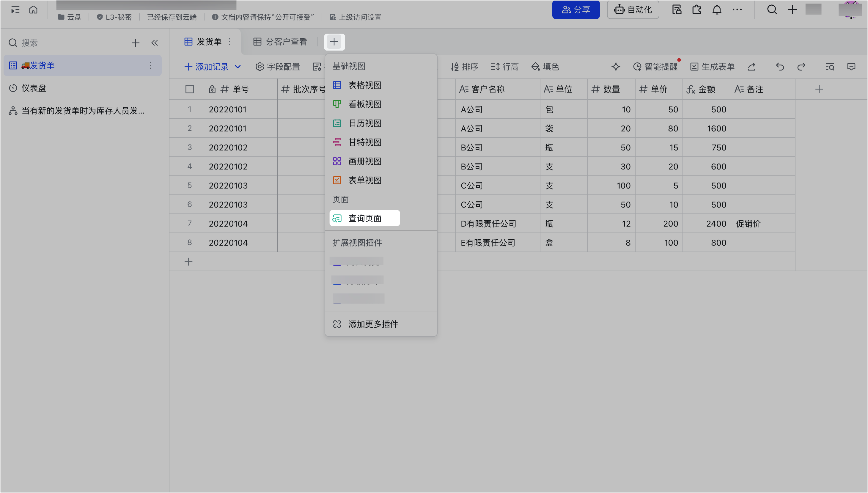Image resolution: width=868 pixels, height=493 pixels.
Task: Click 备注 column header
Action: tap(763, 90)
